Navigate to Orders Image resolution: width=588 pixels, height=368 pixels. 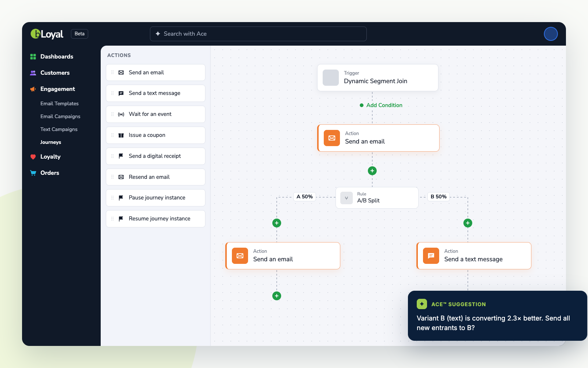pyautogui.click(x=50, y=173)
